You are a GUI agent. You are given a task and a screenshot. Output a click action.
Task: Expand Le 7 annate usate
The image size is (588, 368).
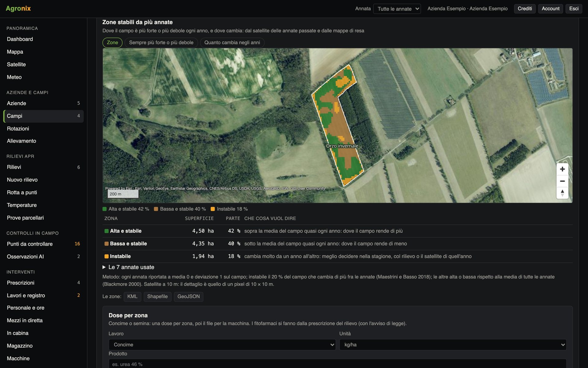(x=129, y=267)
